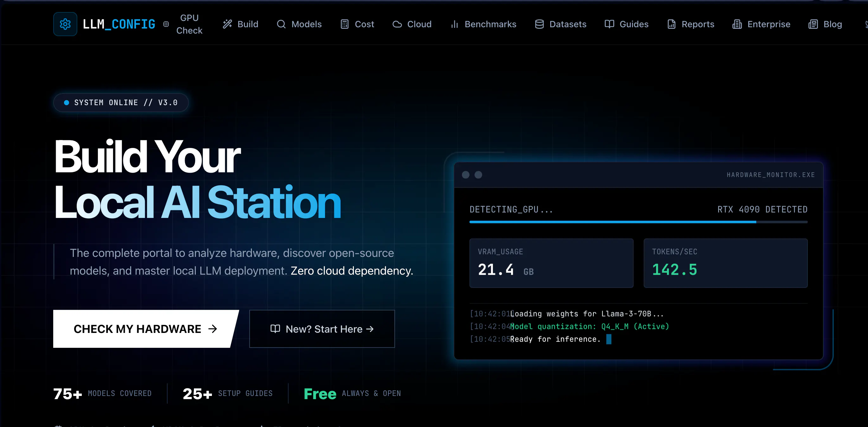
Task: Click the 25+ SETUP GUIDES stat
Action: [228, 394]
